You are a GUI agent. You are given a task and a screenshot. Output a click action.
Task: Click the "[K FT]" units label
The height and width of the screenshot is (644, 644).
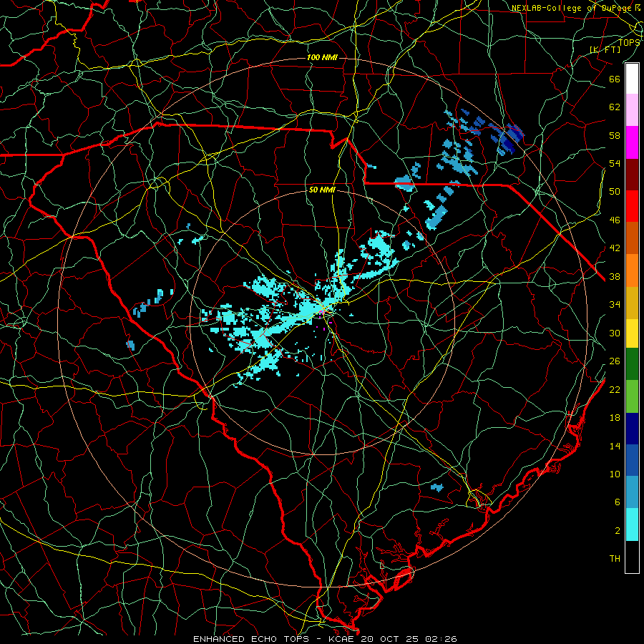[x=605, y=49]
